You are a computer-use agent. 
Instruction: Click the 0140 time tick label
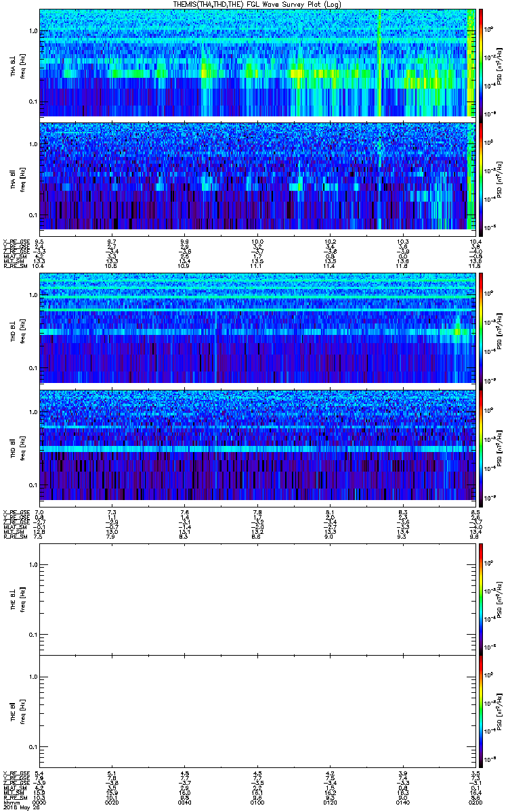click(402, 801)
